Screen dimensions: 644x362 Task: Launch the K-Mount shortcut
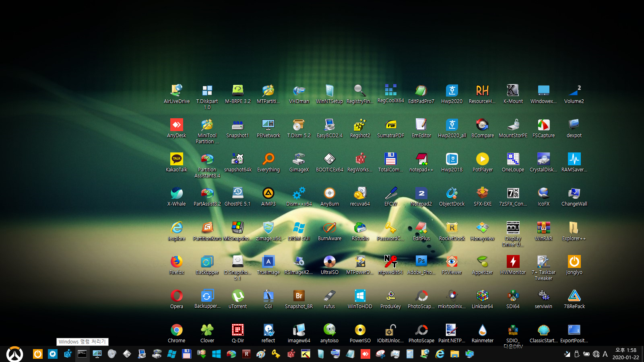pyautogui.click(x=513, y=94)
